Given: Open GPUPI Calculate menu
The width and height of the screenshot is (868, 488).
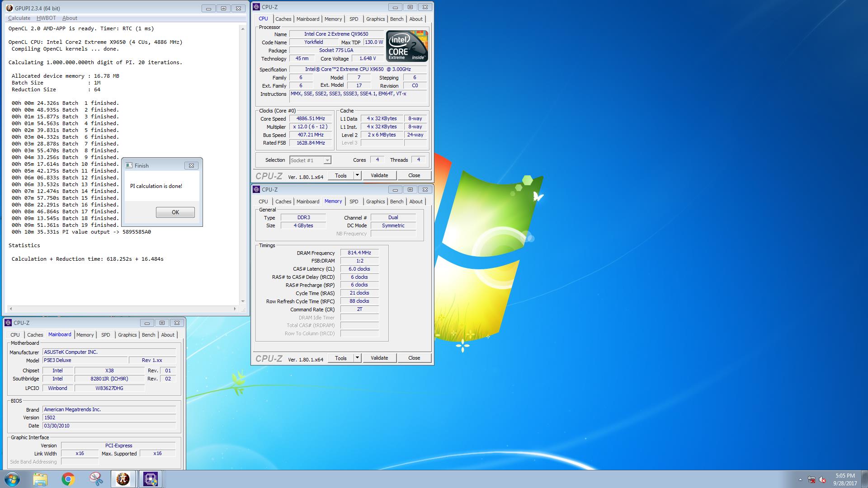Looking at the screenshot, I should click(19, 18).
